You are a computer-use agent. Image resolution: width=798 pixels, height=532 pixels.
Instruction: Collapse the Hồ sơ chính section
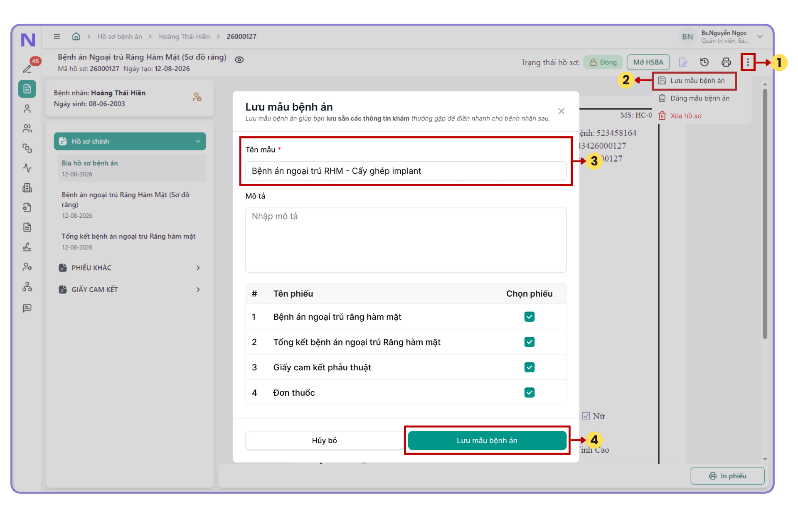click(x=130, y=141)
